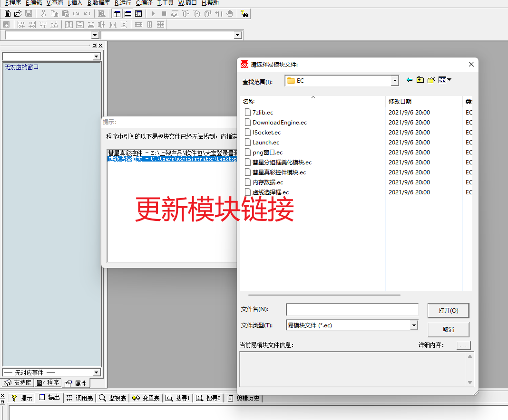Viewport: 508px width, 420px height.
Task: Click the binoculars help search icon
Action: click(244, 14)
